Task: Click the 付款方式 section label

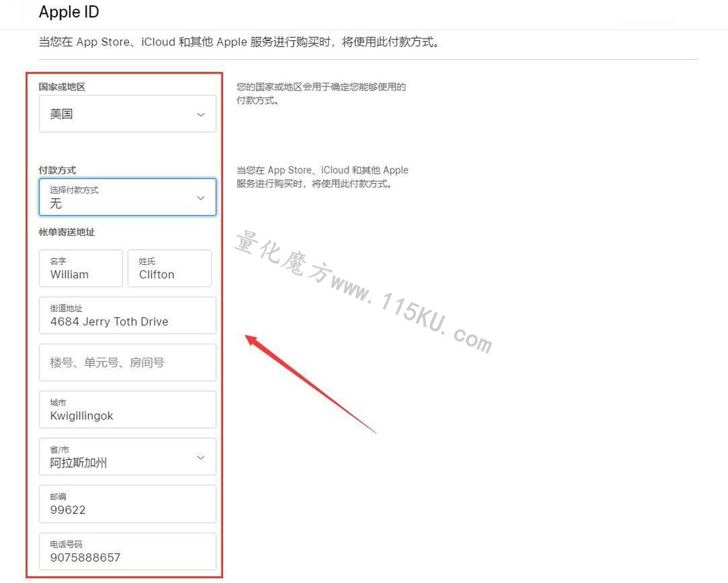Action: pyautogui.click(x=58, y=170)
